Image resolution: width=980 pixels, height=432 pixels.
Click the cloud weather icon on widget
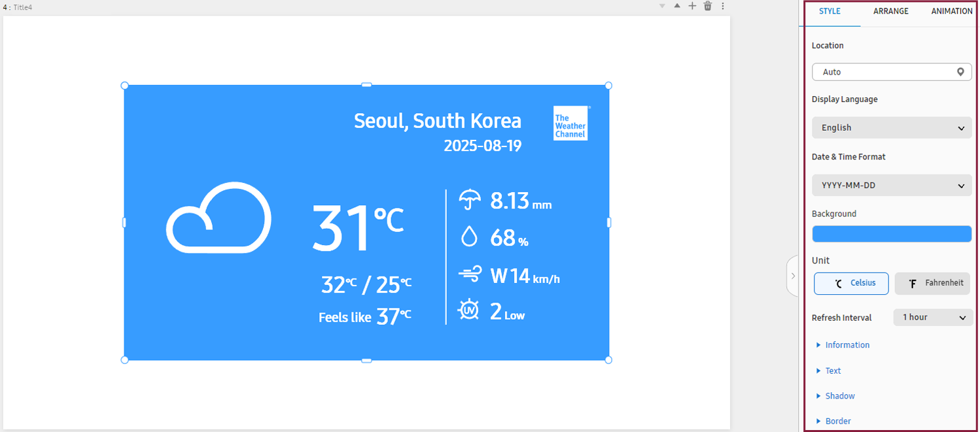219,218
